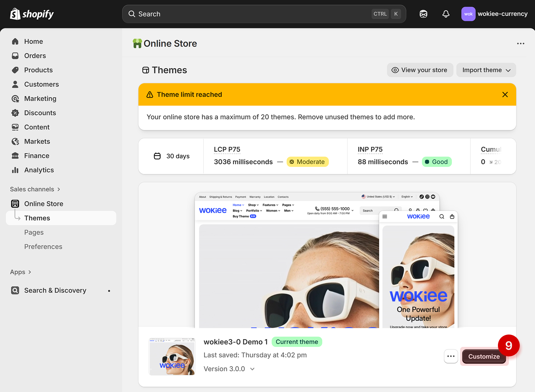Dismiss the Theme limit reached banner
This screenshot has height=392, width=535.
click(505, 95)
